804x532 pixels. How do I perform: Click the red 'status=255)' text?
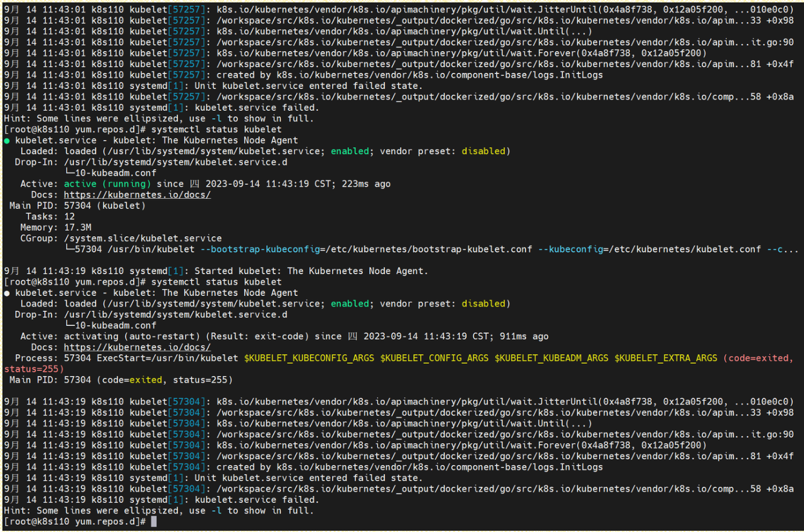[x=33, y=369]
